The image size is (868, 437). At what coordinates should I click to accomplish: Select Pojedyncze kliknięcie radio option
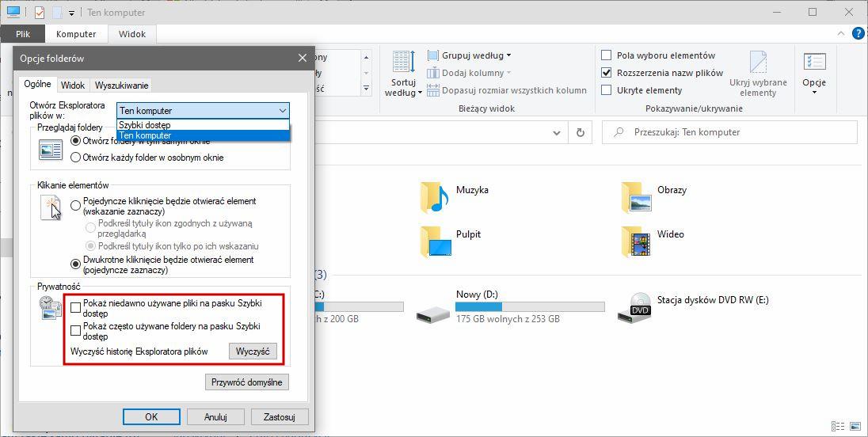tap(76, 206)
